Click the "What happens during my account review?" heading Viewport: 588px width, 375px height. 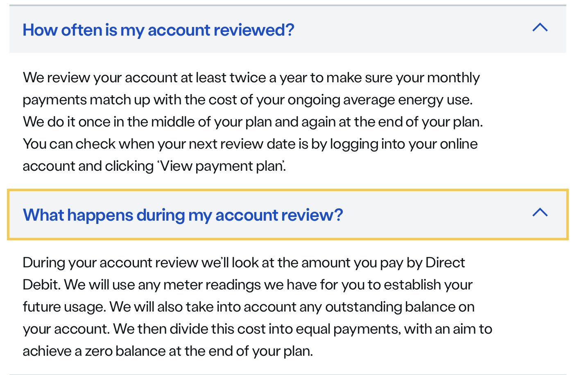click(183, 215)
